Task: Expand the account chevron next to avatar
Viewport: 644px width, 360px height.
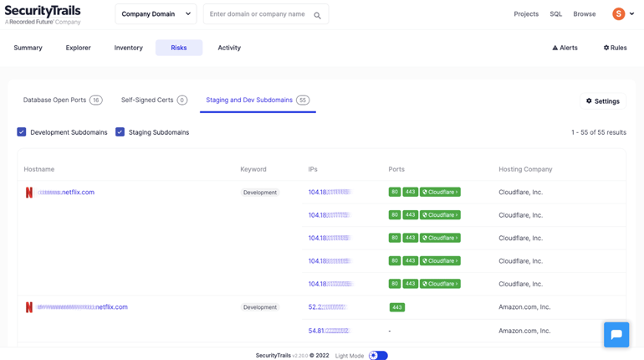Action: (631, 13)
